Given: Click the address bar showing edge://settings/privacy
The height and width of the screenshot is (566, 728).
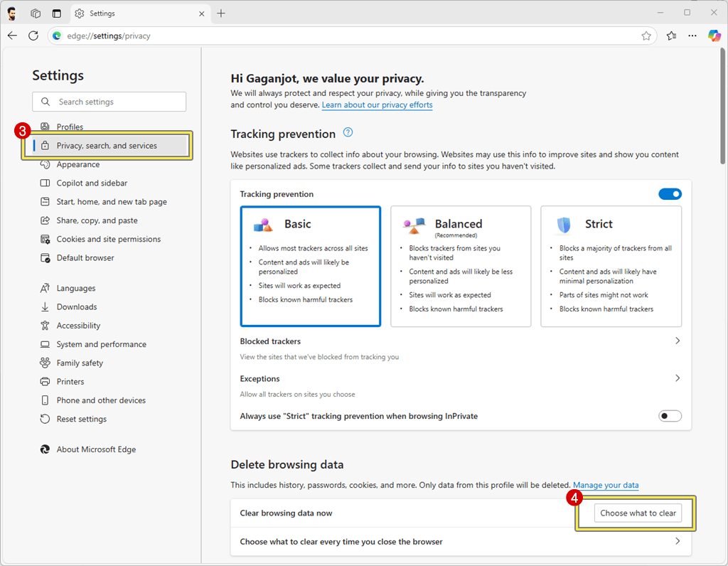Looking at the screenshot, I should (x=352, y=36).
